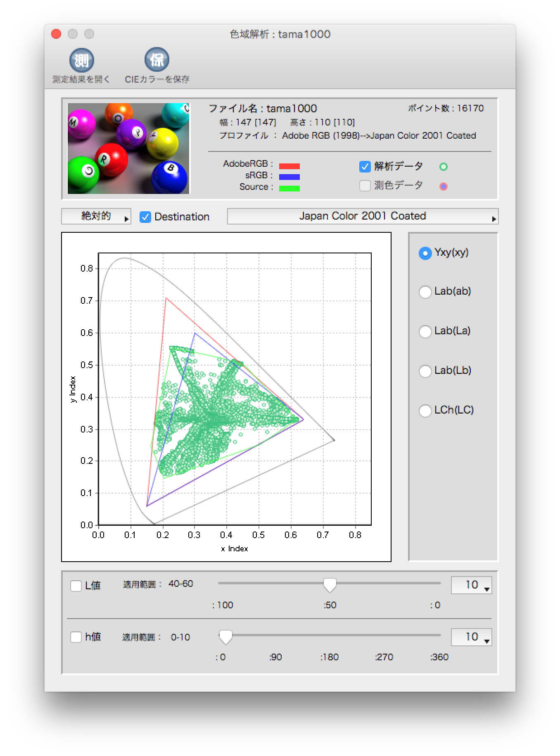
Task: Click the h値 slider handle at 0
Action: pos(225,637)
